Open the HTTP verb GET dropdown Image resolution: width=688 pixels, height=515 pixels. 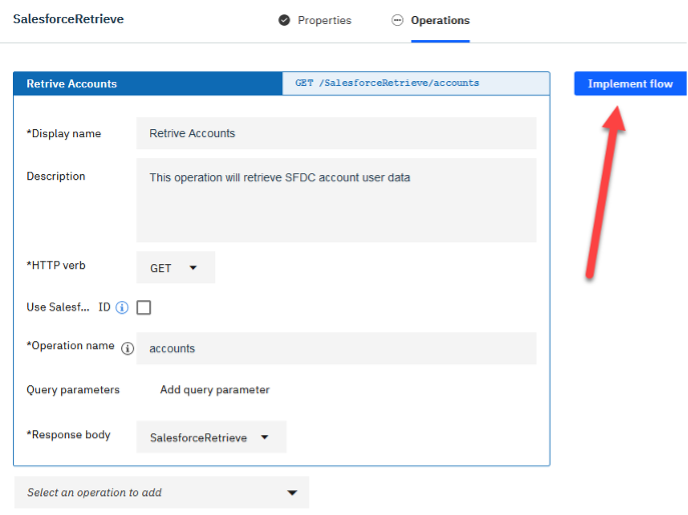point(175,268)
